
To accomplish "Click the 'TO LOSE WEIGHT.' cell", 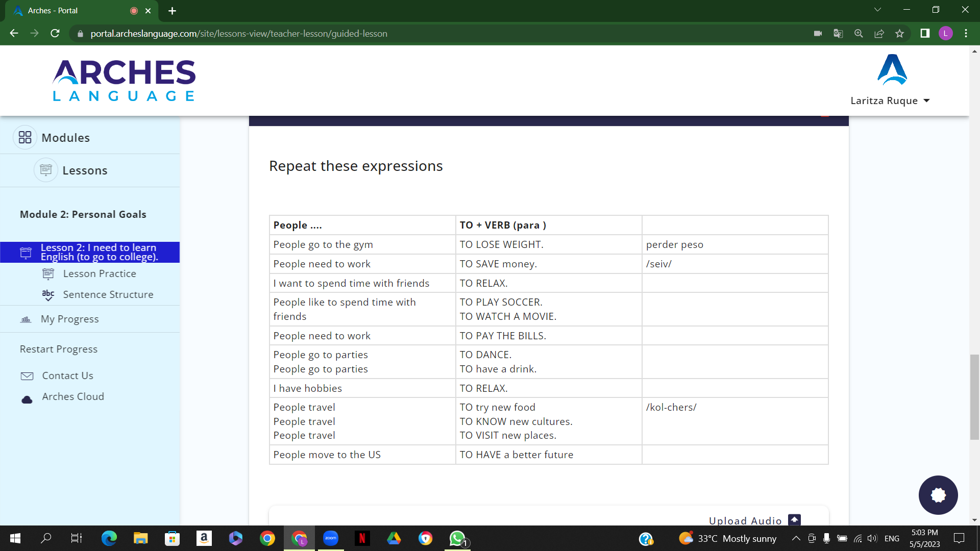I will point(549,244).
